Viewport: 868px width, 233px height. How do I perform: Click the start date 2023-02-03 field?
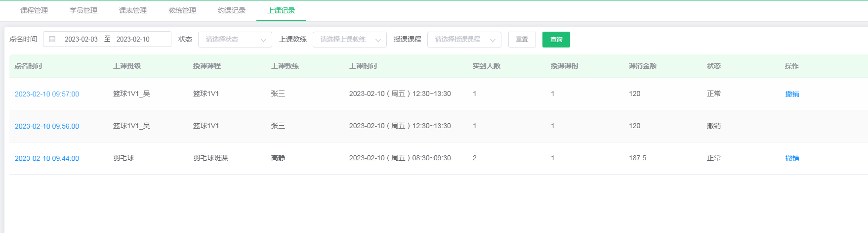(x=81, y=39)
